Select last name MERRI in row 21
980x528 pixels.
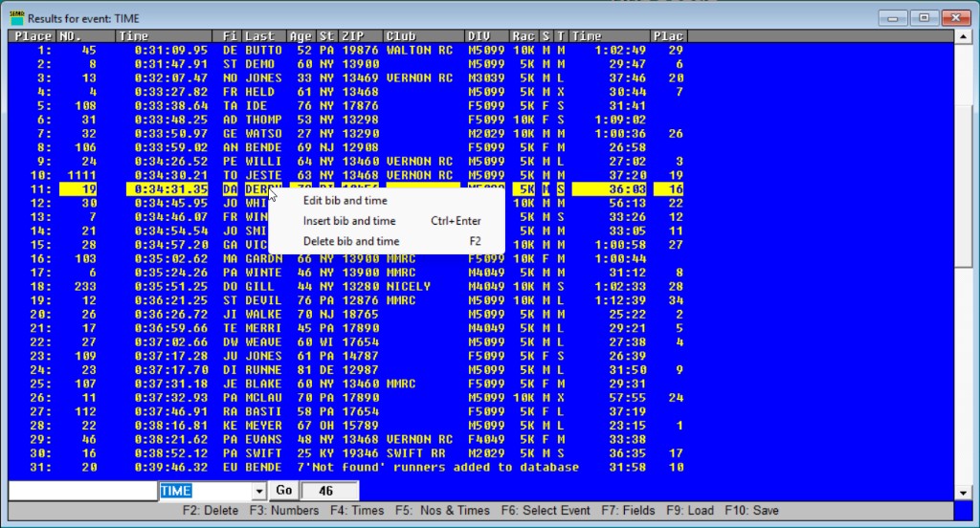[263, 328]
